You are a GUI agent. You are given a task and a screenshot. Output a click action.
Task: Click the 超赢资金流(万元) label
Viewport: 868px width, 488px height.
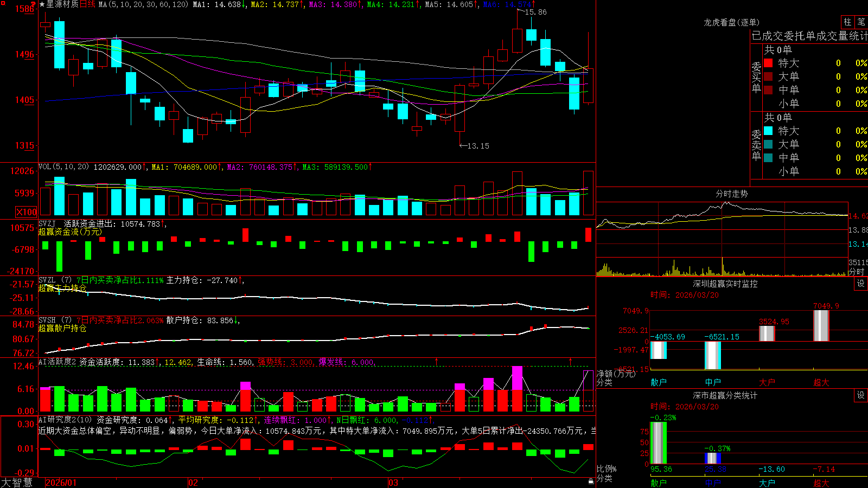pos(70,232)
